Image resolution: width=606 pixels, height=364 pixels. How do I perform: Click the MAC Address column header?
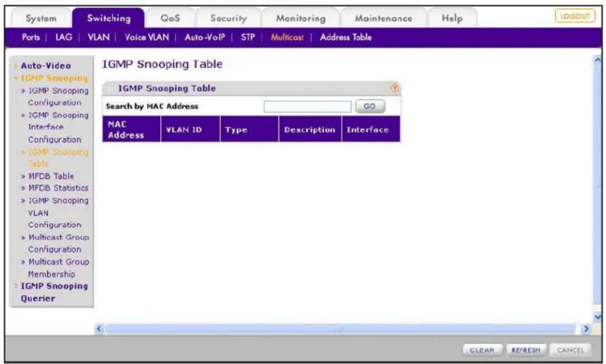point(132,129)
